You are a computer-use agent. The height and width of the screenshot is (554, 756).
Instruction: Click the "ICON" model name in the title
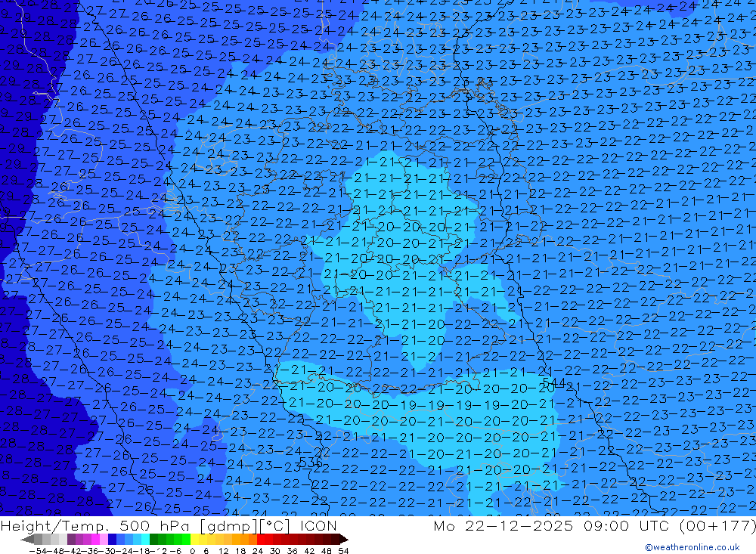coord(318,525)
